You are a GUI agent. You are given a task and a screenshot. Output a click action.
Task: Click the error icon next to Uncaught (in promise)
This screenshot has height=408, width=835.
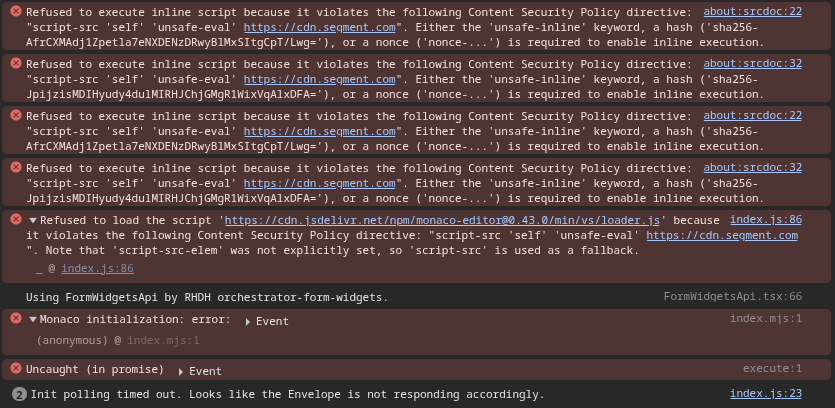click(16, 369)
